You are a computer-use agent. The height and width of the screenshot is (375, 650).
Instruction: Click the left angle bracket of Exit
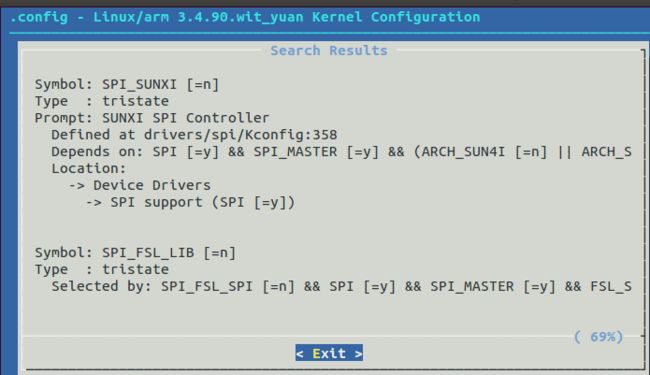tap(300, 353)
